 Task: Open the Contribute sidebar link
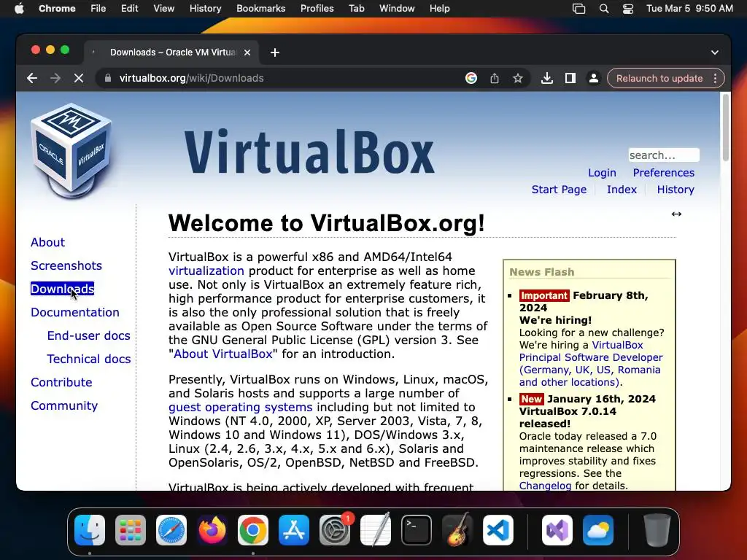pyautogui.click(x=61, y=382)
